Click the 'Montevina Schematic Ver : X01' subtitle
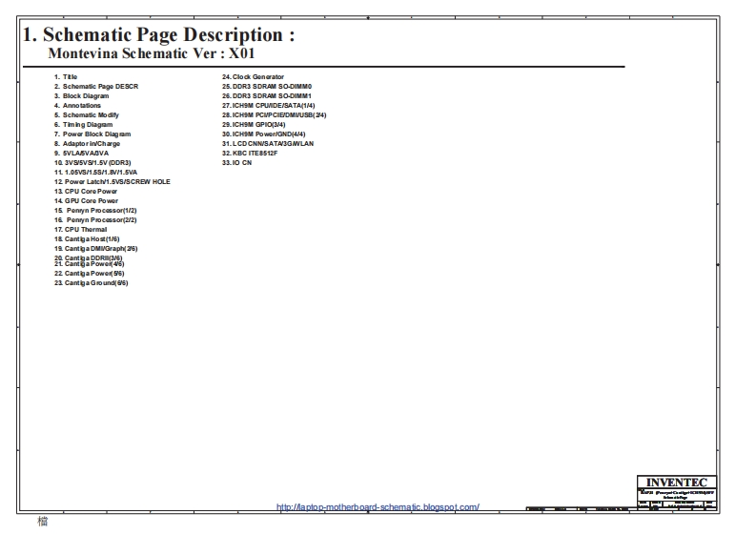The width and height of the screenshot is (756, 535). click(x=152, y=54)
